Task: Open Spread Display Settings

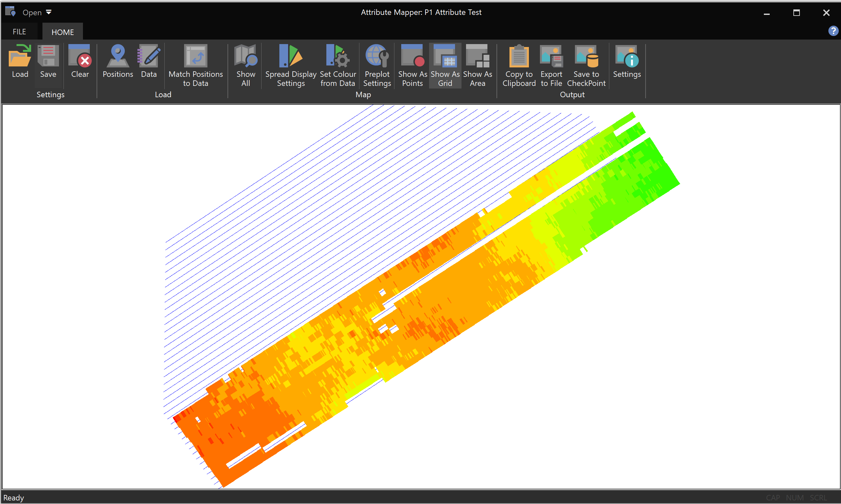Action: [291, 65]
